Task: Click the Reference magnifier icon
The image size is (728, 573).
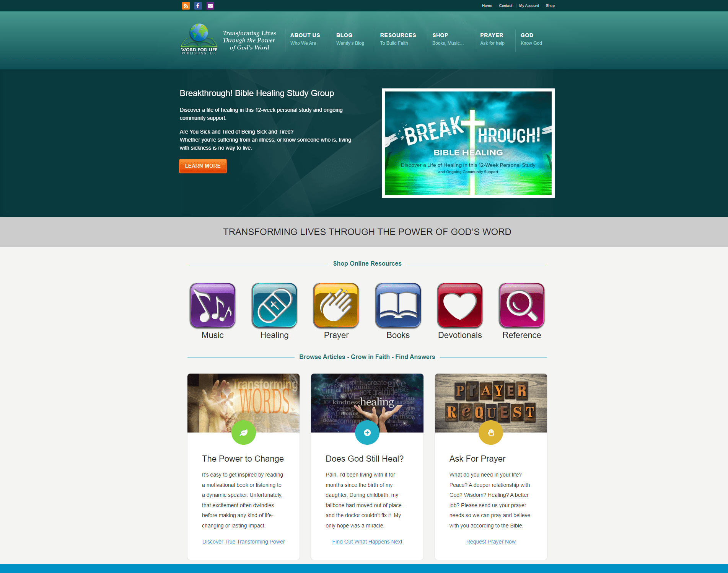Action: (x=521, y=305)
